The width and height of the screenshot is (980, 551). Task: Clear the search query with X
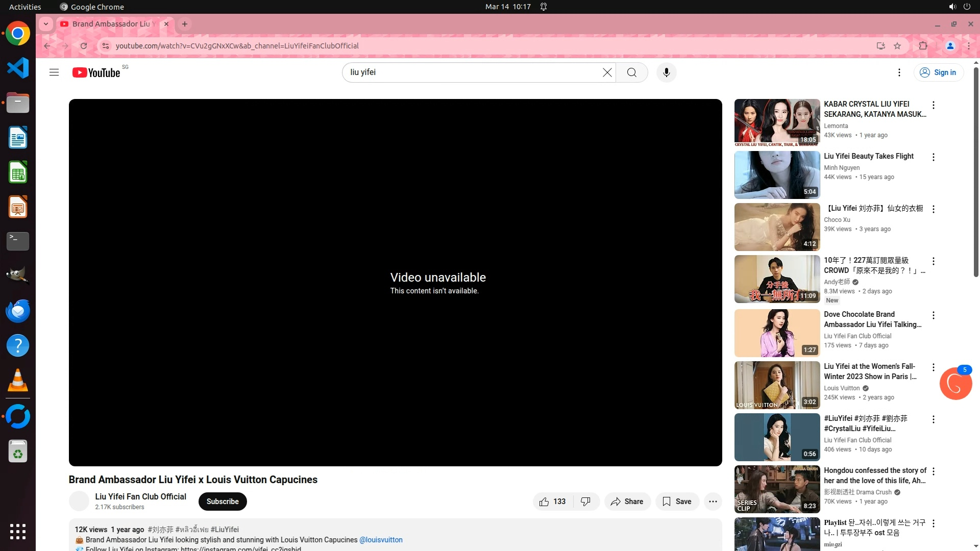pyautogui.click(x=607, y=72)
